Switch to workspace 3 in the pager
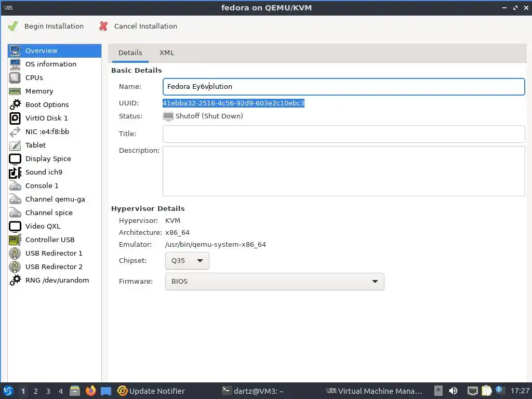532x399 pixels. 48,391
